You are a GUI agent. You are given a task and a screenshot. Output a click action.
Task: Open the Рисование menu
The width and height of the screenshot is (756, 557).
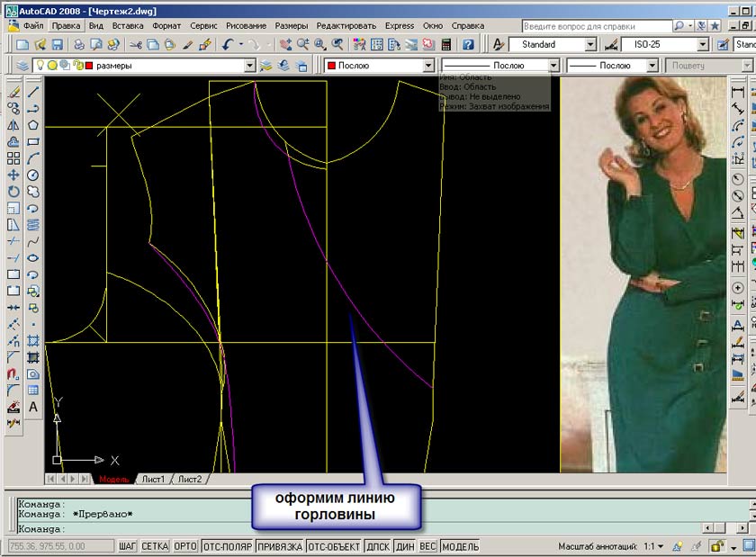click(x=246, y=26)
